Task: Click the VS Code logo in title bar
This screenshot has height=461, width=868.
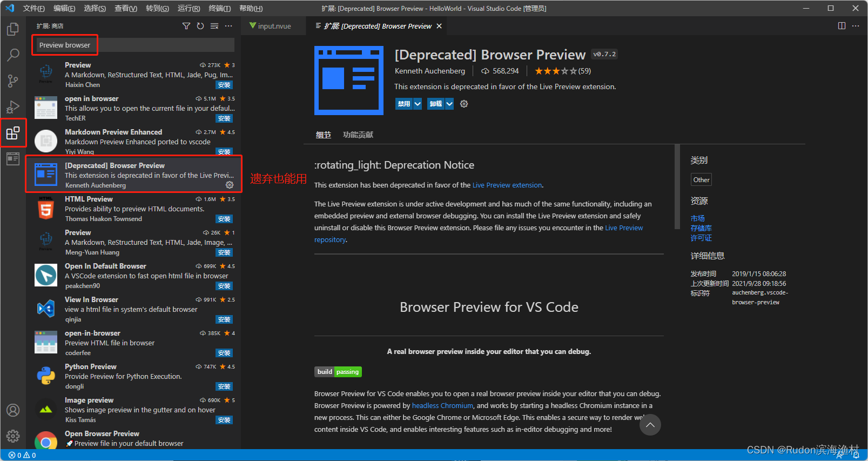Action: tap(10, 8)
